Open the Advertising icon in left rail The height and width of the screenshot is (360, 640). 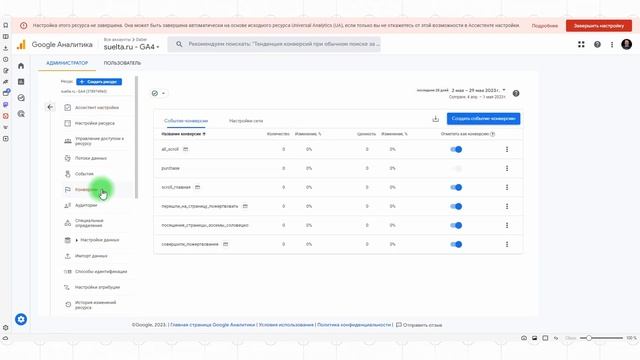click(21, 114)
